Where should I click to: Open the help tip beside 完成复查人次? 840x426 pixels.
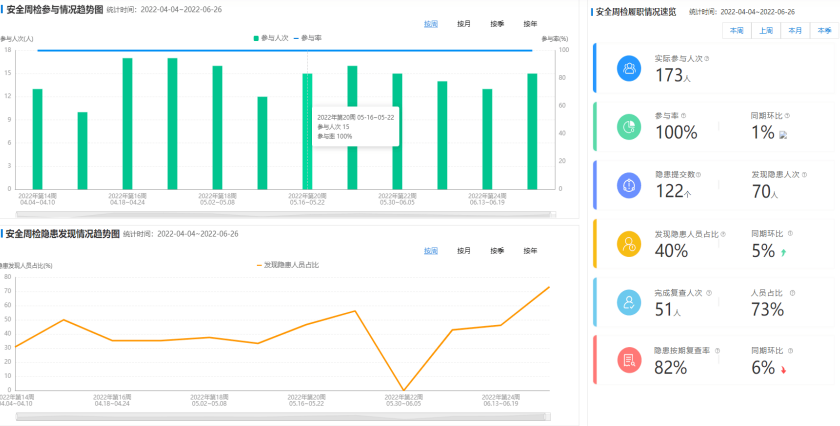(x=709, y=293)
